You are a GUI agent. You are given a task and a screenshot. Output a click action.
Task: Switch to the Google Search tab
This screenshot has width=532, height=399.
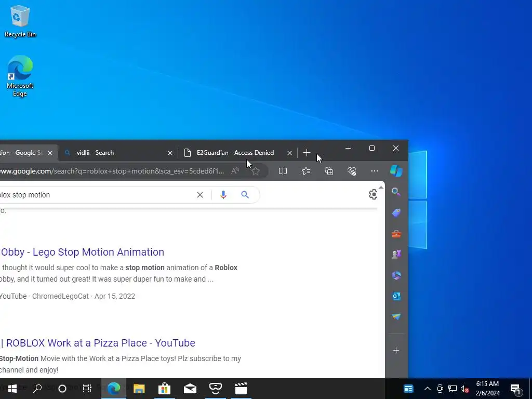pos(22,153)
